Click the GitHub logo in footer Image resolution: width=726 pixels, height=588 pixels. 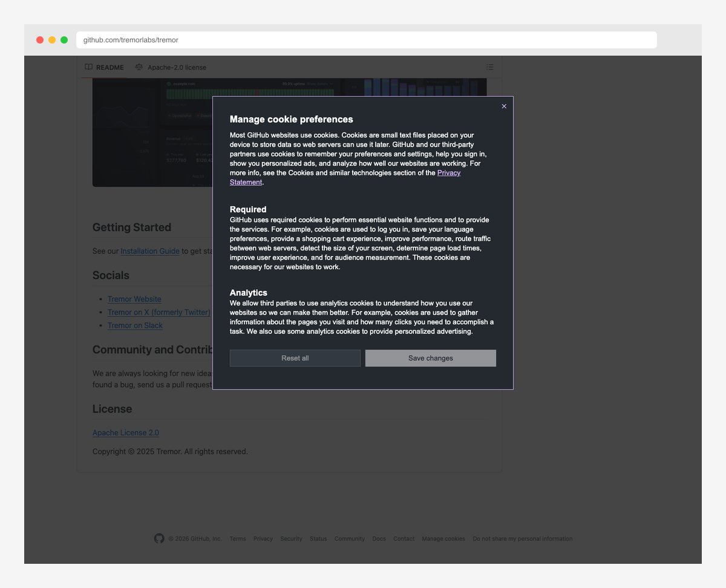point(159,538)
